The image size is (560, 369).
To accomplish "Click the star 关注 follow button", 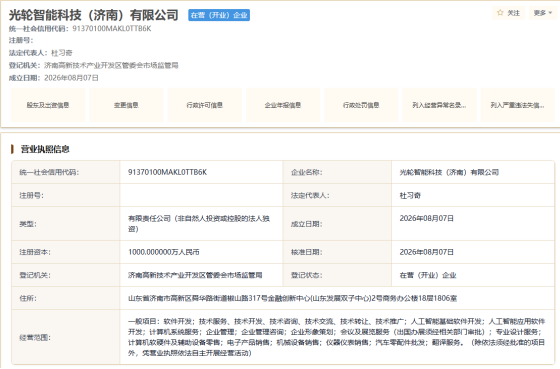I will point(509,13).
